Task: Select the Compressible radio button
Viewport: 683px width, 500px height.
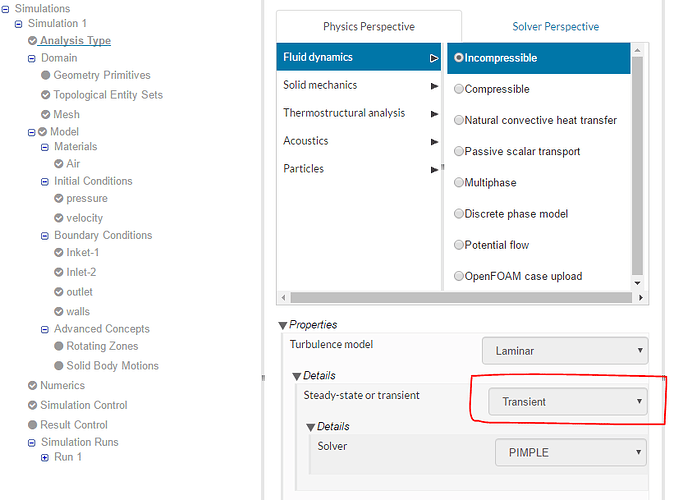Action: click(x=459, y=89)
